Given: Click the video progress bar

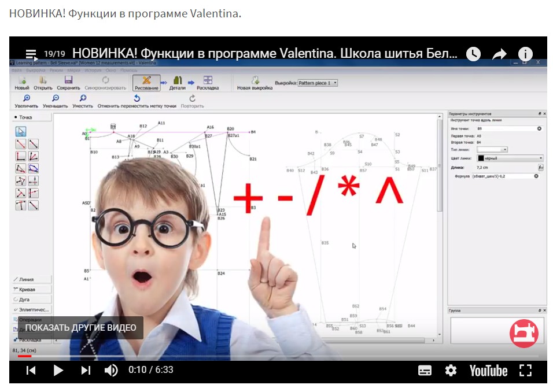Looking at the screenshot, I should 278,356.
